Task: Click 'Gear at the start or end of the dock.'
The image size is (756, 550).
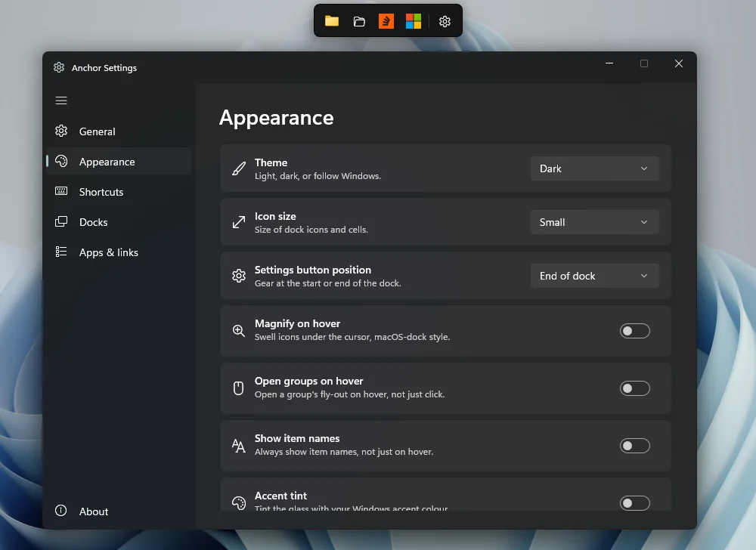Action: [328, 283]
